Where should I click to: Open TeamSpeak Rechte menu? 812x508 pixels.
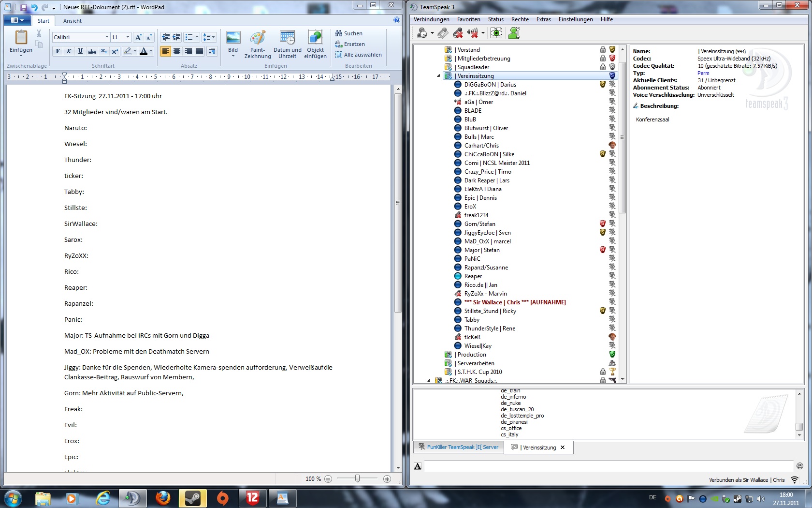(520, 19)
